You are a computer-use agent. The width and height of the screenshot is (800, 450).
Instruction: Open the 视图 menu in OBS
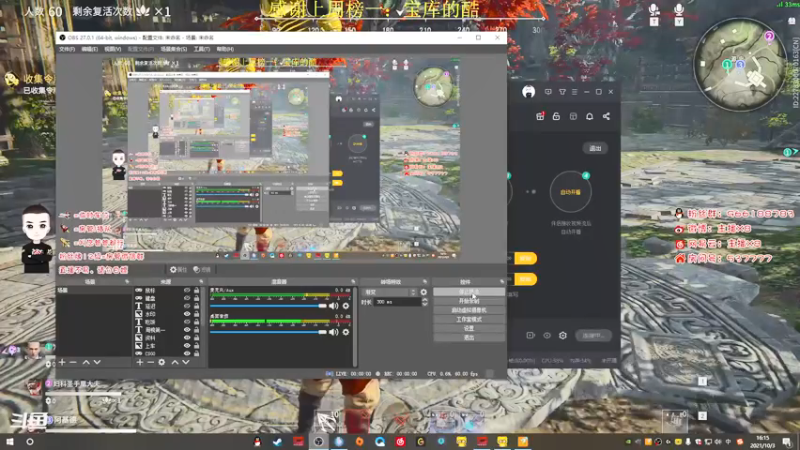113,49
